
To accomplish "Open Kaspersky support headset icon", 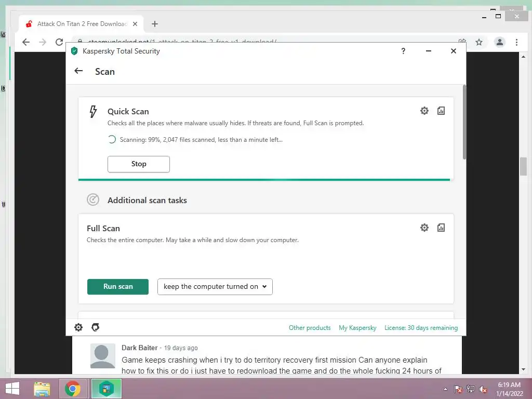I will [96, 327].
